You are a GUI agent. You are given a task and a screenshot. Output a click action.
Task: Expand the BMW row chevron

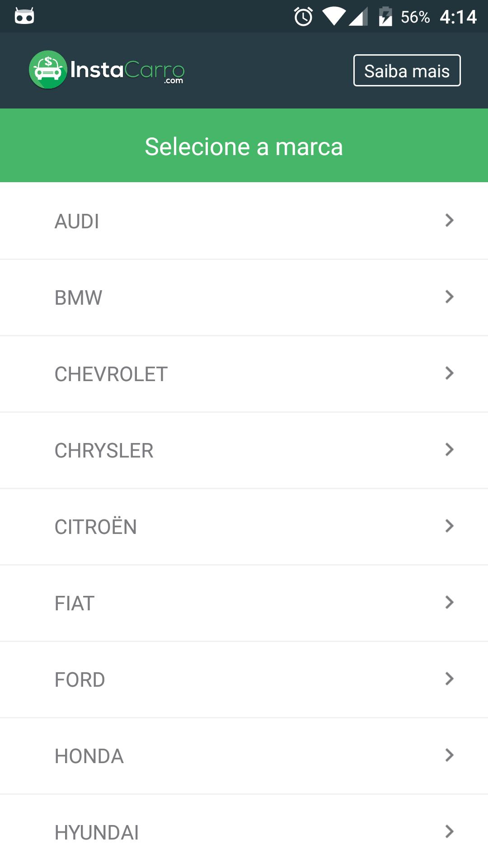(x=449, y=297)
